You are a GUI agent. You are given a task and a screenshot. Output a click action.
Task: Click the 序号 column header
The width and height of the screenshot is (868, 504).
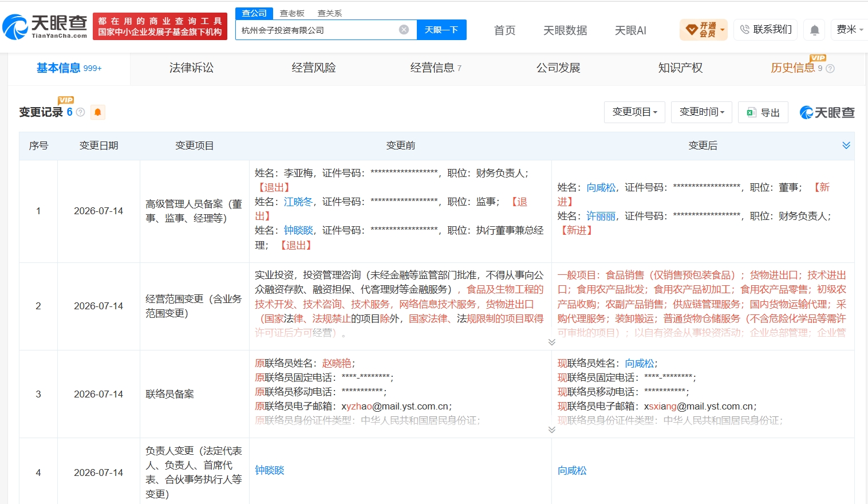tap(38, 145)
